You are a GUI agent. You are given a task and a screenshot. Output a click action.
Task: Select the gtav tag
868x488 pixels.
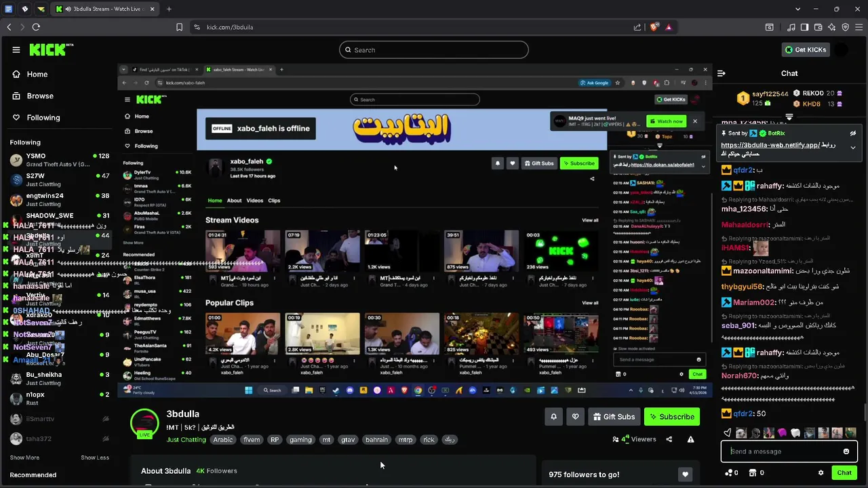click(x=348, y=440)
